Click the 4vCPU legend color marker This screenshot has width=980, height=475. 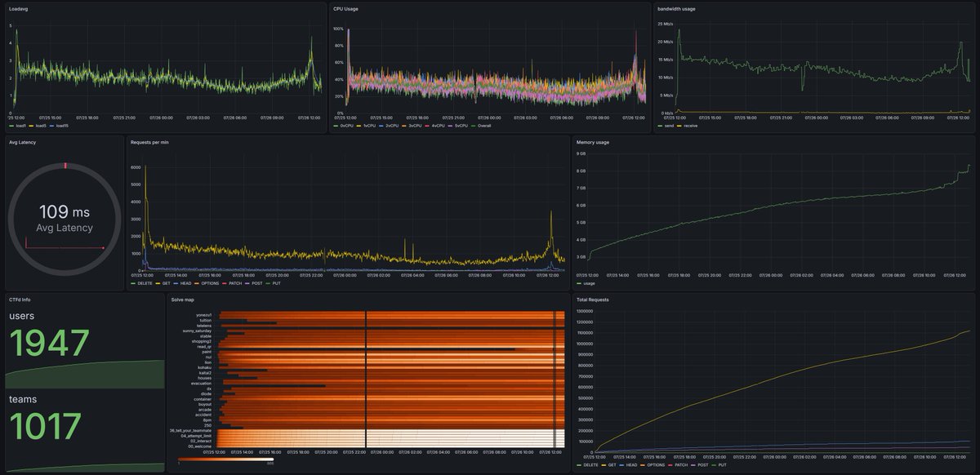click(427, 126)
